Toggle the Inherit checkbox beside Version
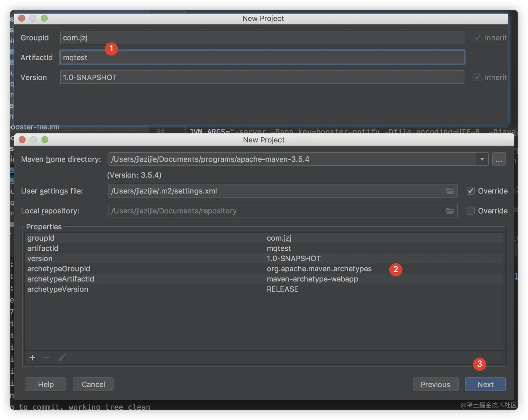Viewport: 528px width, 420px height. pyautogui.click(x=477, y=78)
